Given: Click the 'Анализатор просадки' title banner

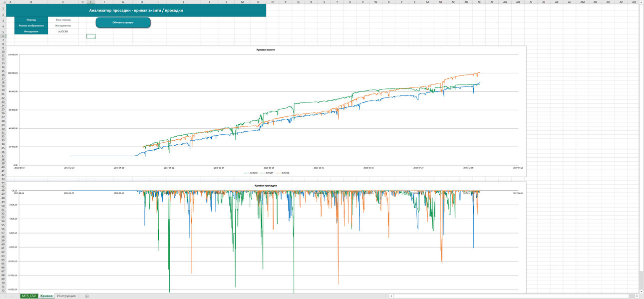Looking at the screenshot, I should coord(136,10).
